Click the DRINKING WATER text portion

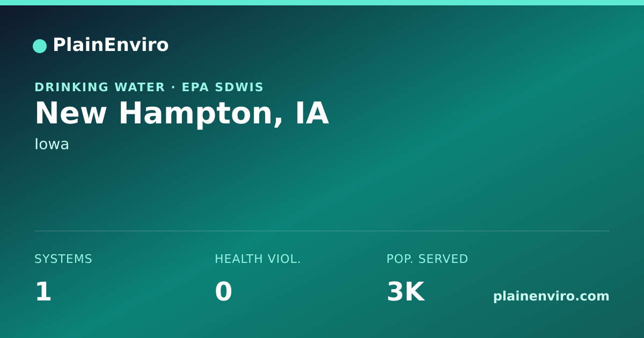click(x=100, y=87)
